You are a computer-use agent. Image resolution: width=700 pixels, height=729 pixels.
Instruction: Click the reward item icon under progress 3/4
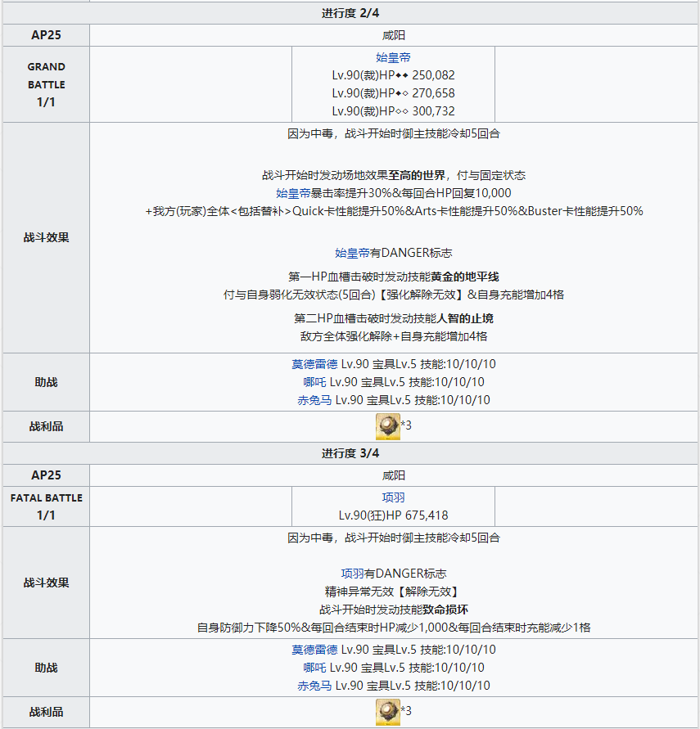[387, 712]
